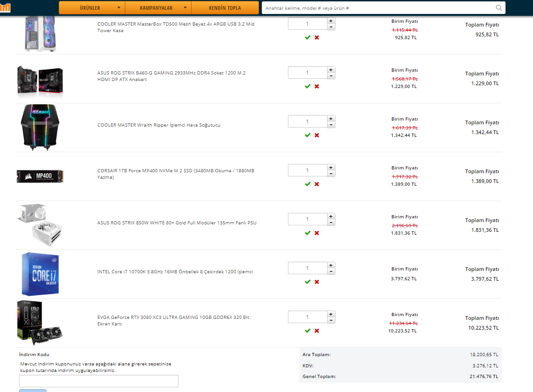Decrease quantity of Intel Core i7 10700K
This screenshot has height=392, width=533.
pos(331,271)
